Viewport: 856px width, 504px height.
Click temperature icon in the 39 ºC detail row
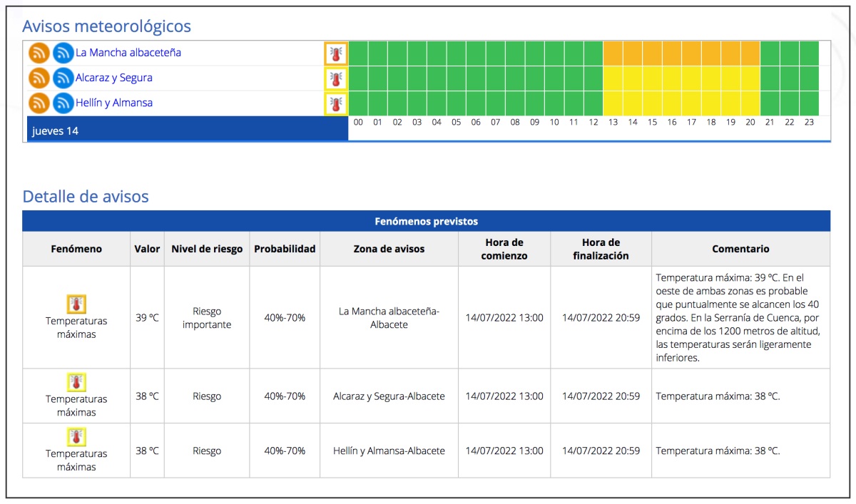pos(76,304)
